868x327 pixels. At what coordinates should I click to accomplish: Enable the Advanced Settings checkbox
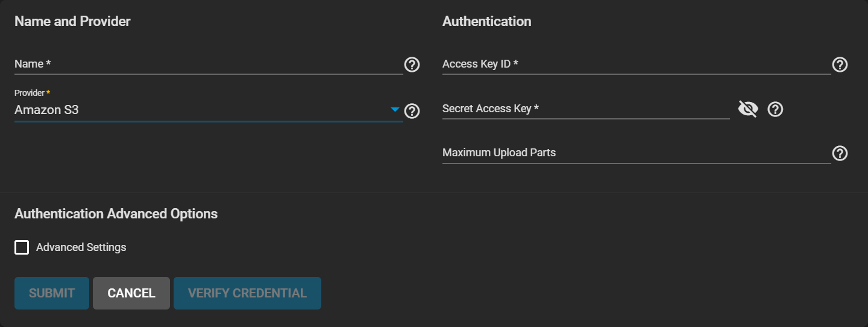[22, 247]
